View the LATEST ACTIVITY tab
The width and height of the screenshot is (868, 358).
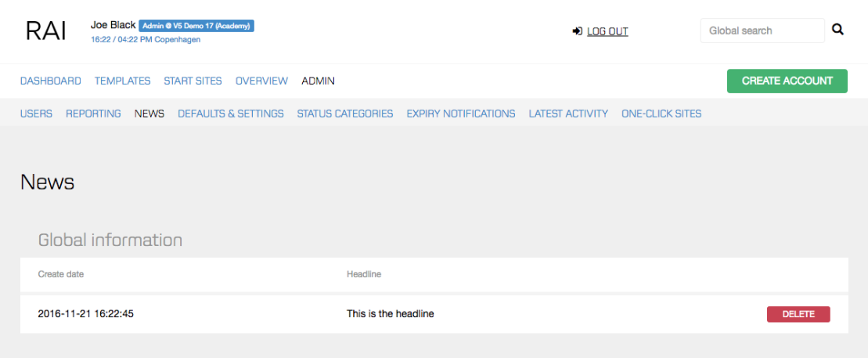click(568, 114)
